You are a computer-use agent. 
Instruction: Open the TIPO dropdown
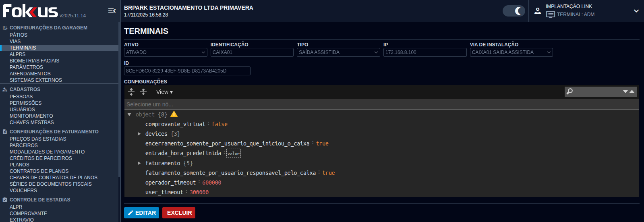point(338,52)
